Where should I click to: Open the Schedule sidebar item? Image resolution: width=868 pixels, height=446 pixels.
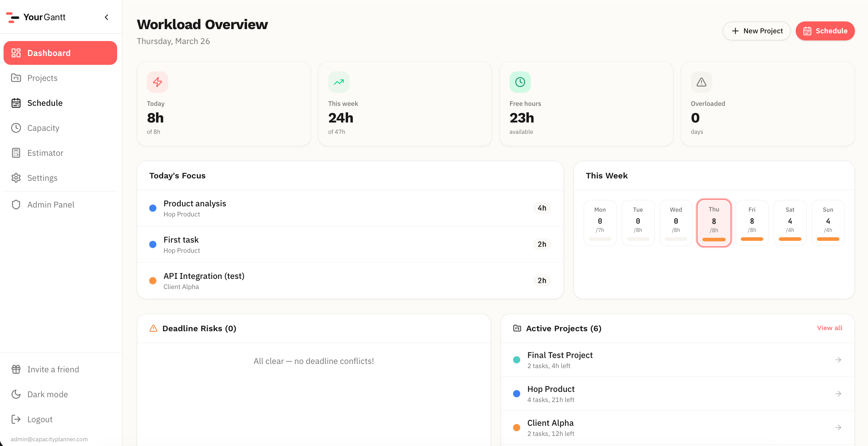60,103
